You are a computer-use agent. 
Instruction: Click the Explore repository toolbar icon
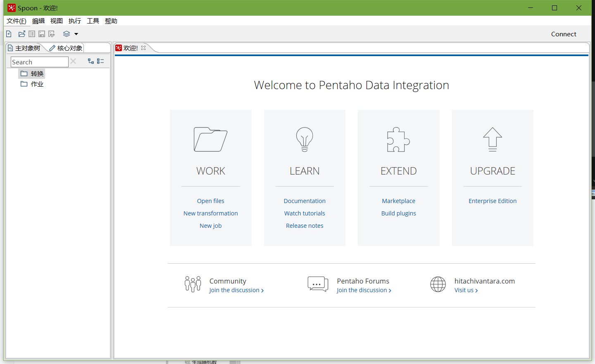pos(32,34)
